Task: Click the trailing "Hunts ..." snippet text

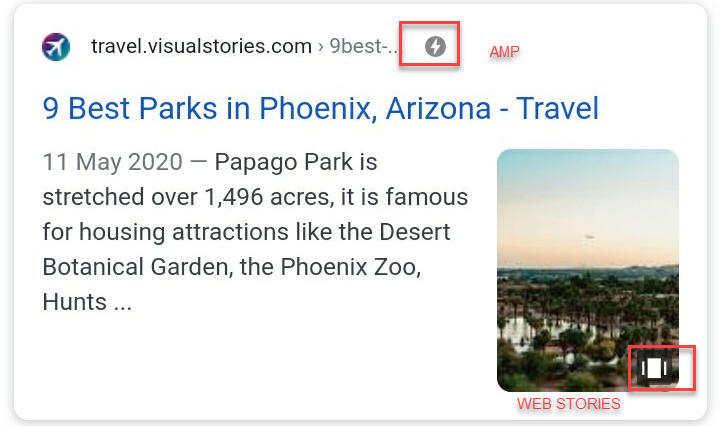Action: (x=87, y=302)
